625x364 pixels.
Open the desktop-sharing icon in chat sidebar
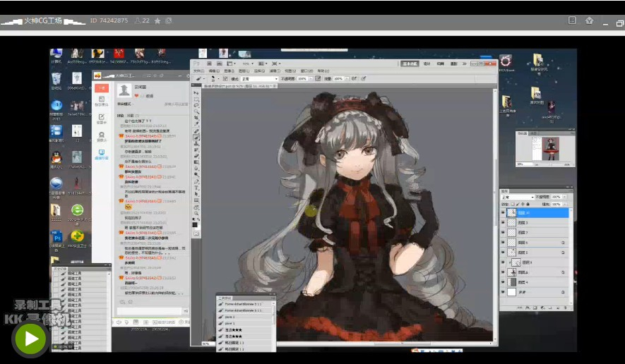(101, 152)
